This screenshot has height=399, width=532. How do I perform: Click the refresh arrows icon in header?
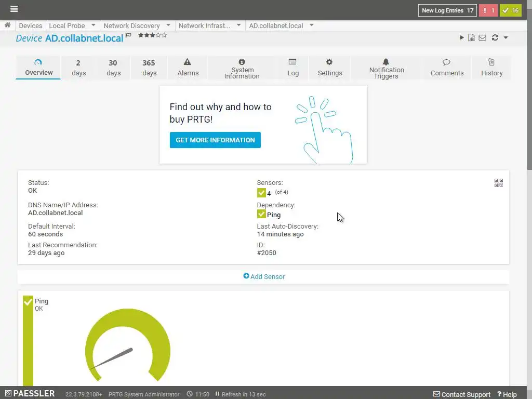pos(495,37)
